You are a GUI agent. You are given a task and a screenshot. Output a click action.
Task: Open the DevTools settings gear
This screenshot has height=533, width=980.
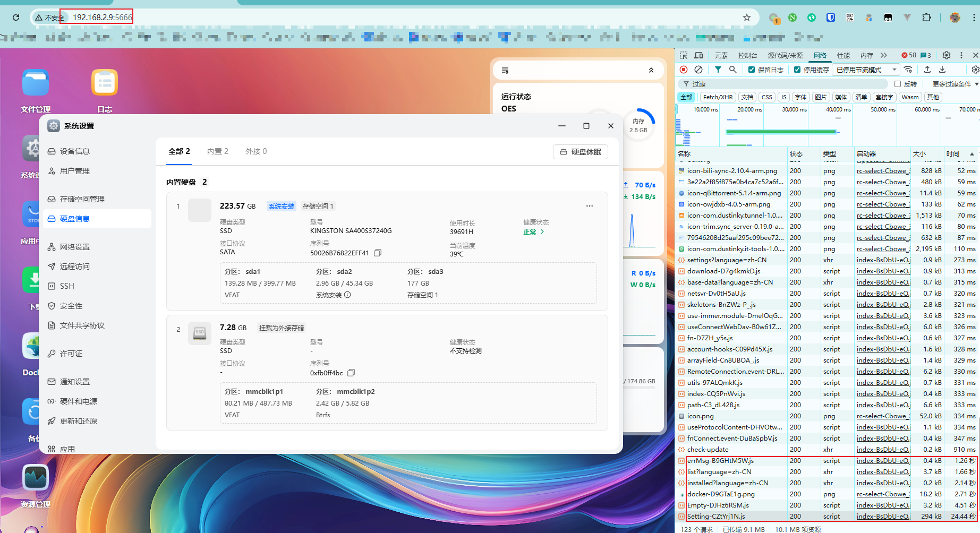pos(946,55)
